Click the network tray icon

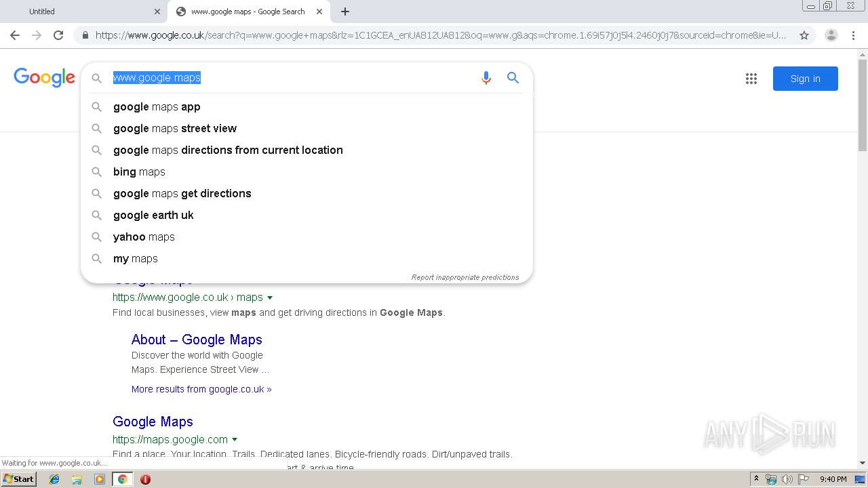pos(771,479)
